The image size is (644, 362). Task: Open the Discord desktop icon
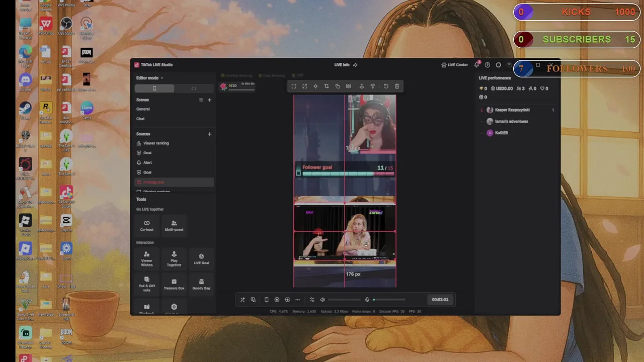pos(25,82)
